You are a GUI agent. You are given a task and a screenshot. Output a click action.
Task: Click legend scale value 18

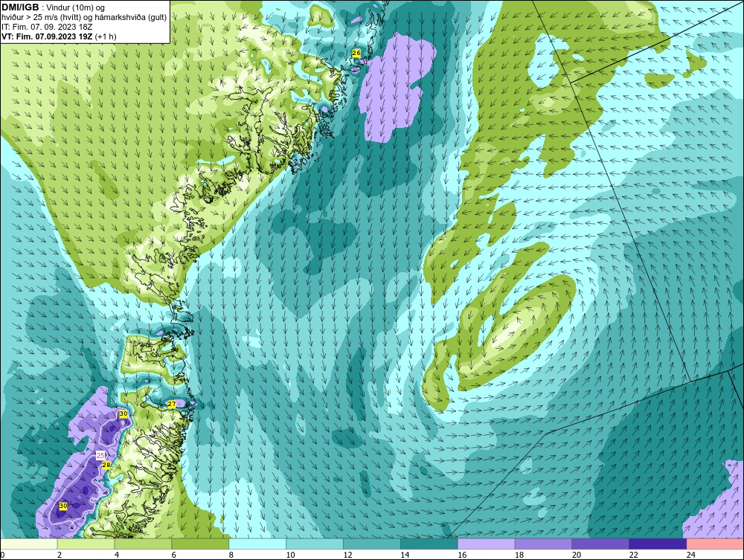(x=519, y=555)
